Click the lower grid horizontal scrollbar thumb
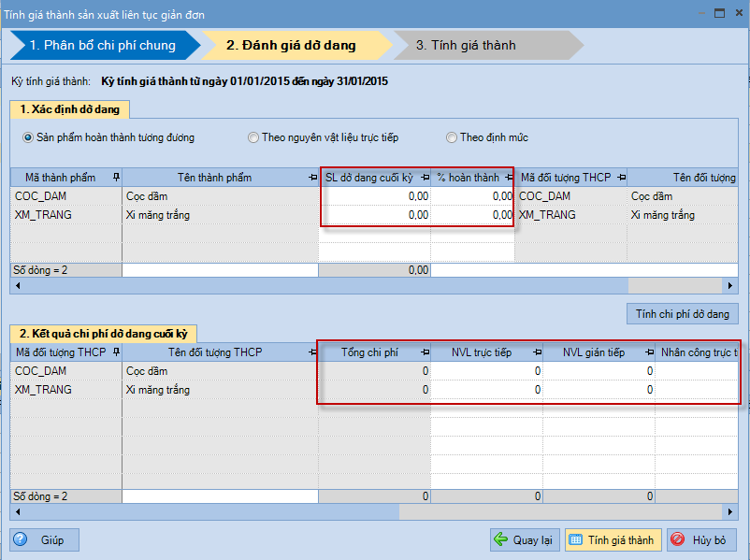 pyautogui.click(x=211, y=512)
